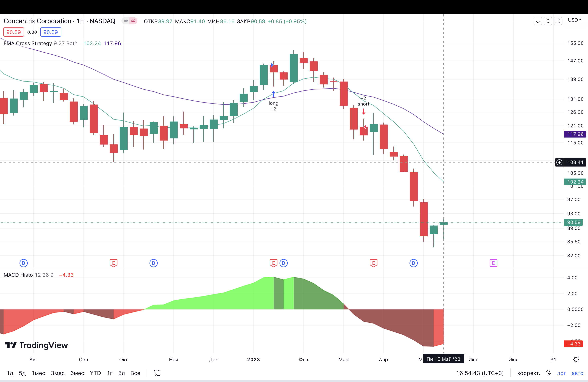The image size is (588, 382).
Task: Click the long +2 strategy signal arrow
Action: (273, 94)
